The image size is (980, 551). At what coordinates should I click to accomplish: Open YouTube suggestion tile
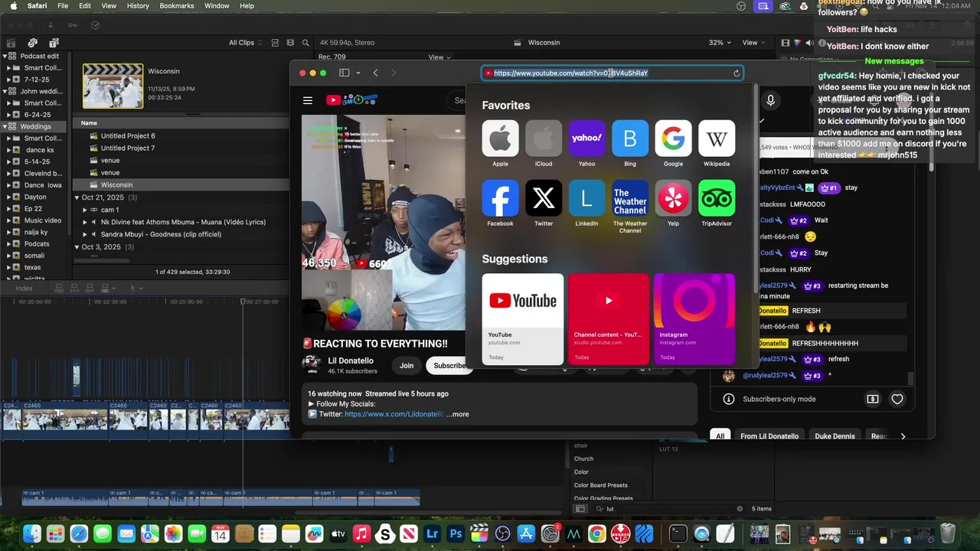click(x=522, y=319)
